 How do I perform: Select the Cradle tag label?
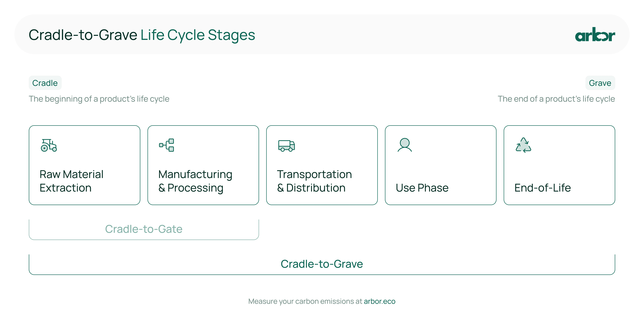(x=45, y=83)
